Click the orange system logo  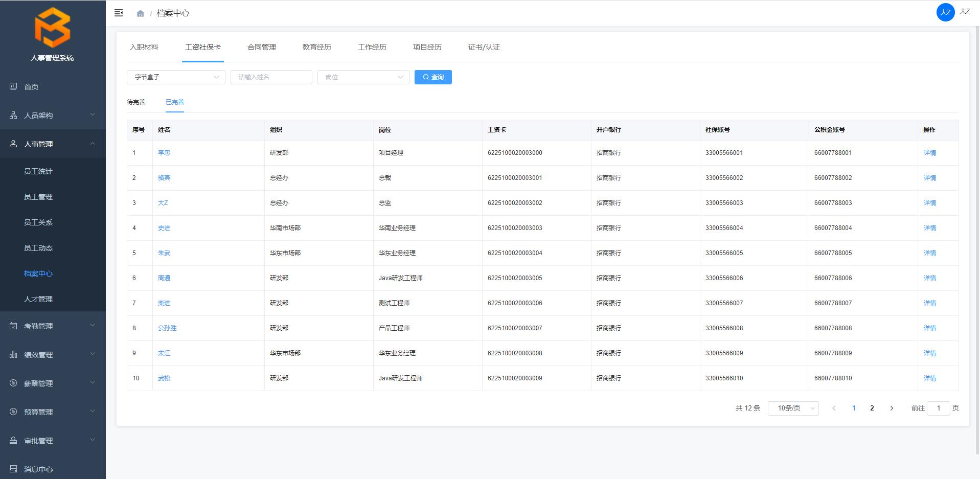click(53, 28)
